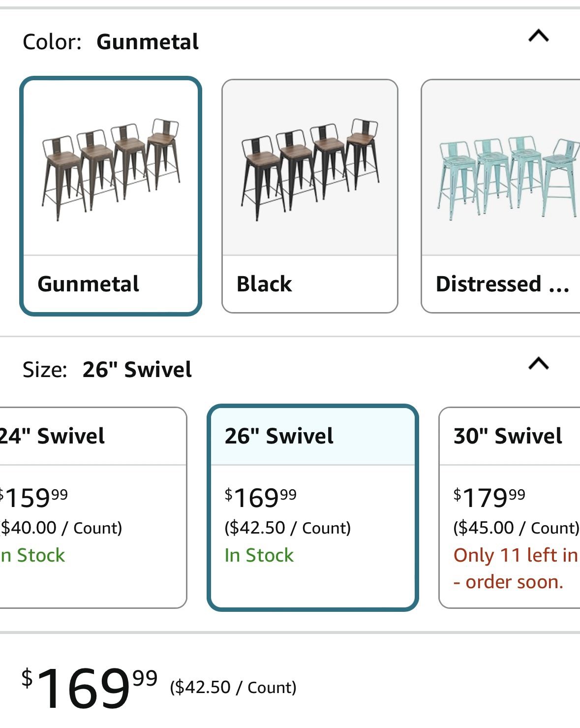Click the per-count price beside large bottom price
Screen dimensions: 580x728
point(233,687)
